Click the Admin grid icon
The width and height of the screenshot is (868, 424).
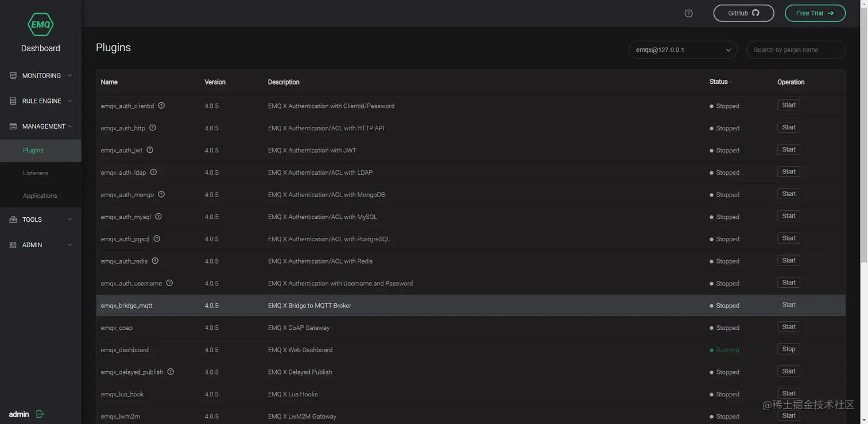tap(13, 245)
